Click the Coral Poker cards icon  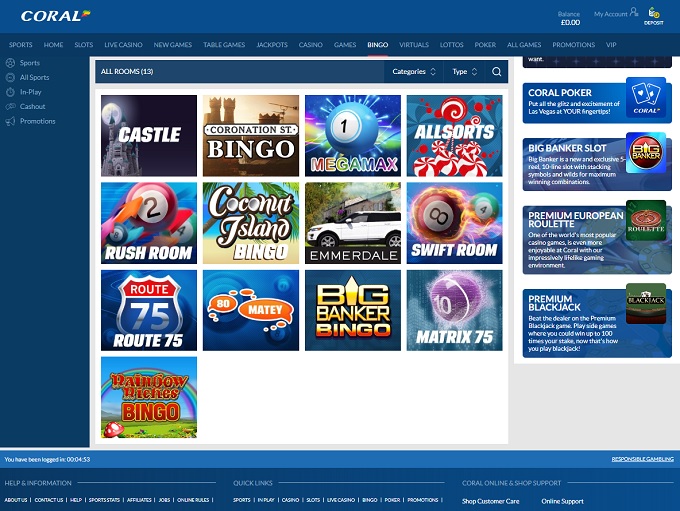coord(646,98)
